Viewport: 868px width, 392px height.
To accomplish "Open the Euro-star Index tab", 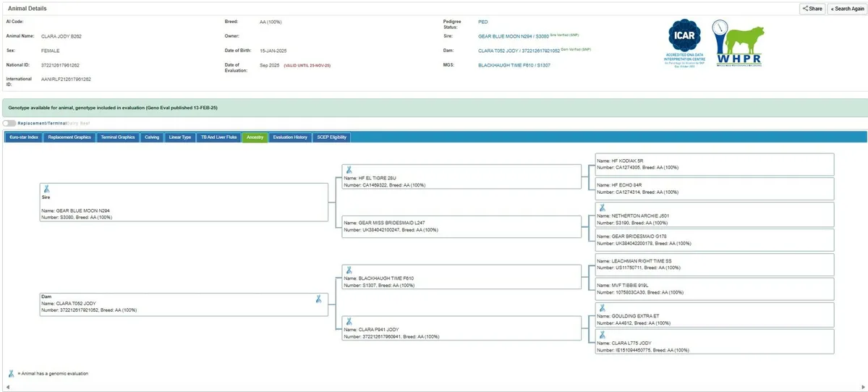I will [24, 137].
